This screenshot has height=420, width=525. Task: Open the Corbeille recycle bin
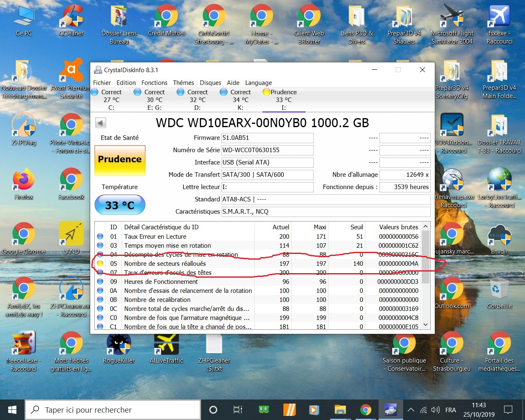click(500, 293)
